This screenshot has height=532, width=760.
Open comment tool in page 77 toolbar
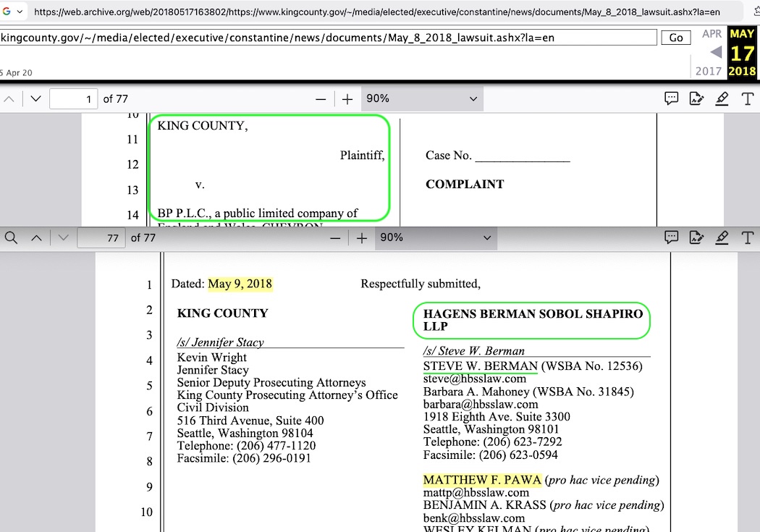[671, 237]
